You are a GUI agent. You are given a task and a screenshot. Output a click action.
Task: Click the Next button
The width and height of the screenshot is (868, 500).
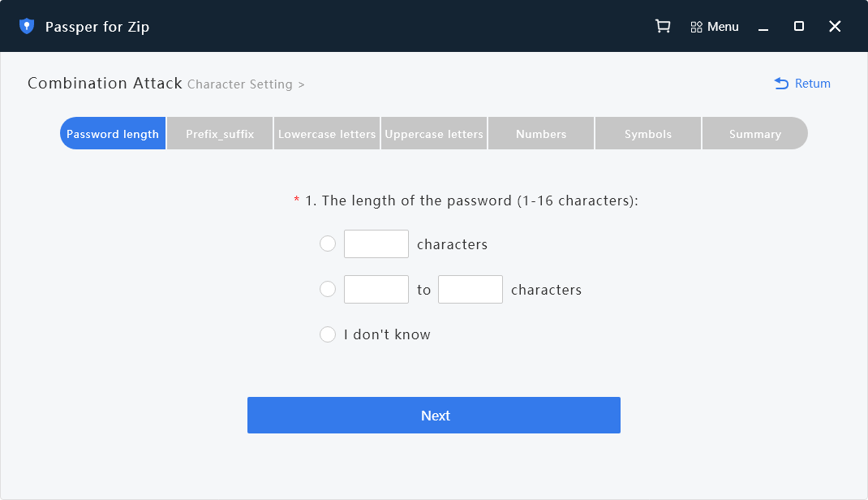(434, 415)
